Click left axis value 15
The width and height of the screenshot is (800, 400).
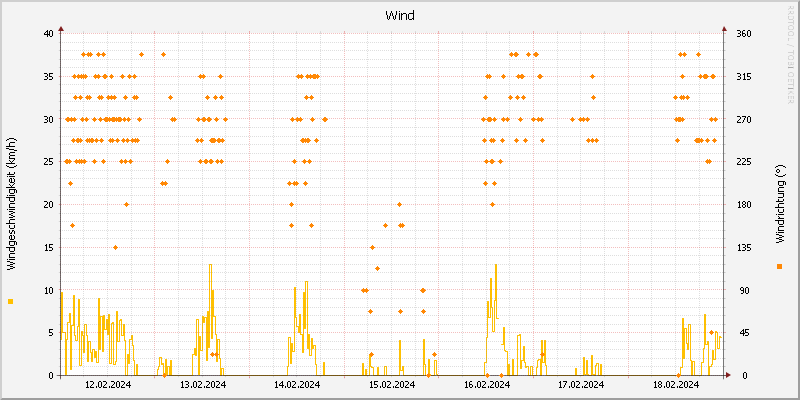pyautogui.click(x=48, y=247)
